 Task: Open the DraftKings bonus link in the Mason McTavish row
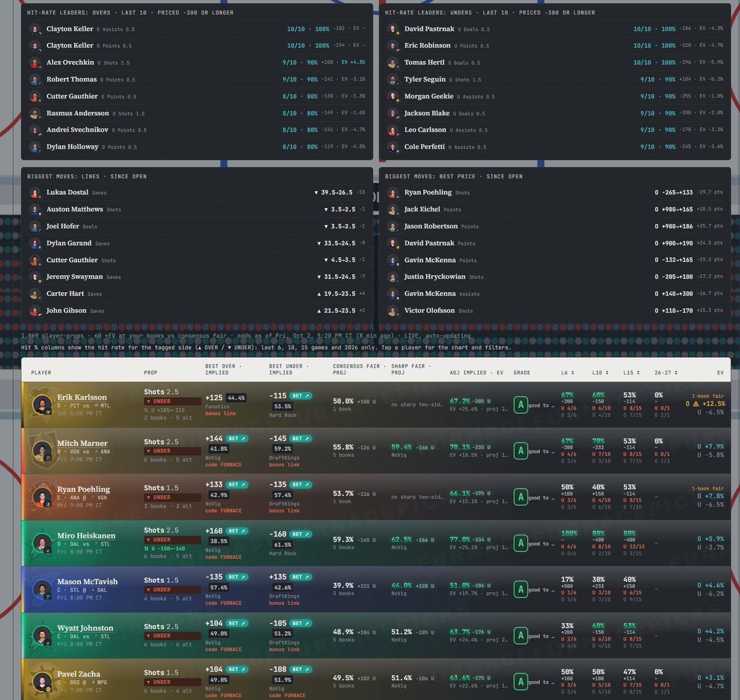[284, 603]
